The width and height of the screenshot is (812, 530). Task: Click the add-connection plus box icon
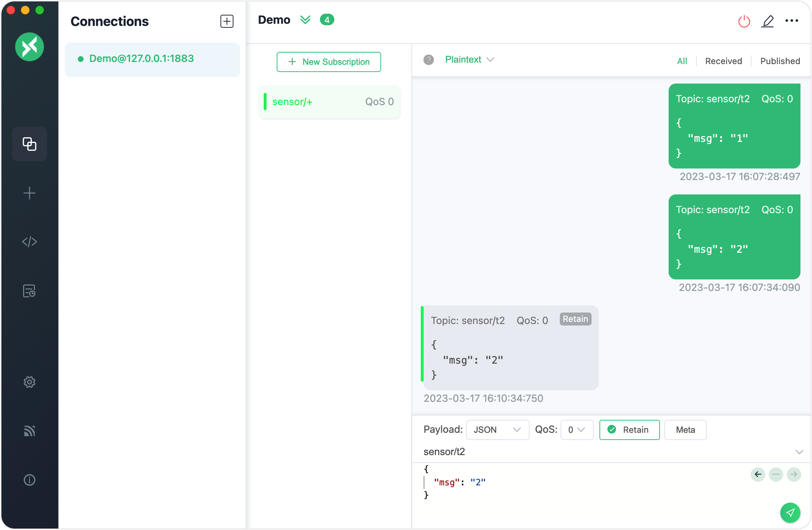(227, 21)
